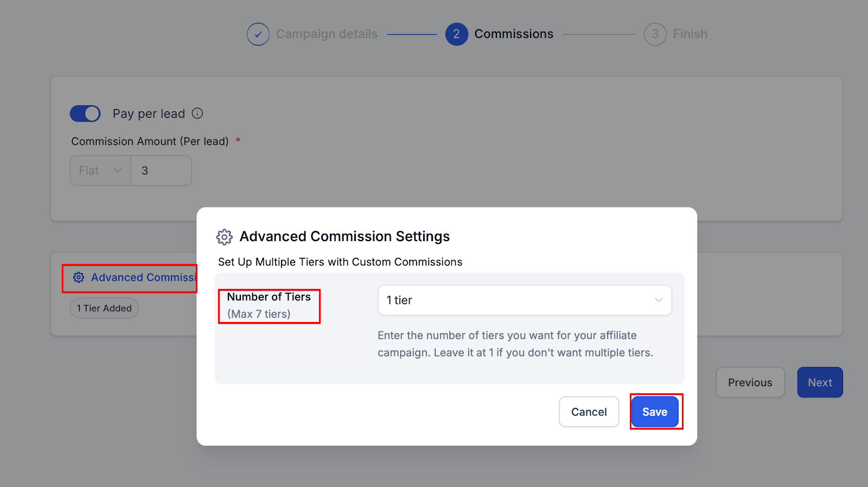Image resolution: width=868 pixels, height=487 pixels.
Task: Click the Campaign details checkmark step icon
Action: coord(258,34)
